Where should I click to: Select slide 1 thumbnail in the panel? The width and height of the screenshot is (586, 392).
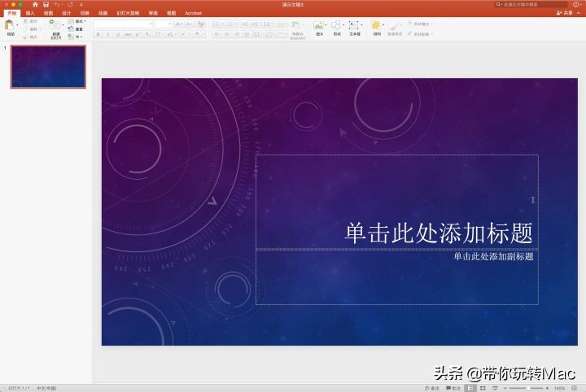coord(48,67)
